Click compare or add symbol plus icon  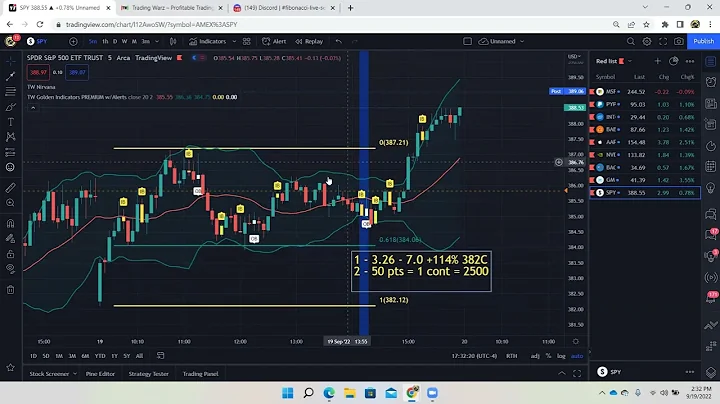pyautogui.click(x=73, y=41)
